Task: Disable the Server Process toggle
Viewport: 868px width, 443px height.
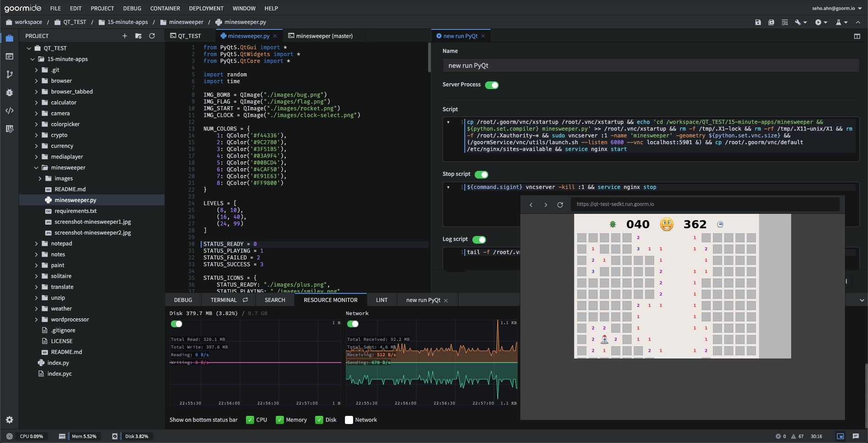Action: pyautogui.click(x=492, y=85)
